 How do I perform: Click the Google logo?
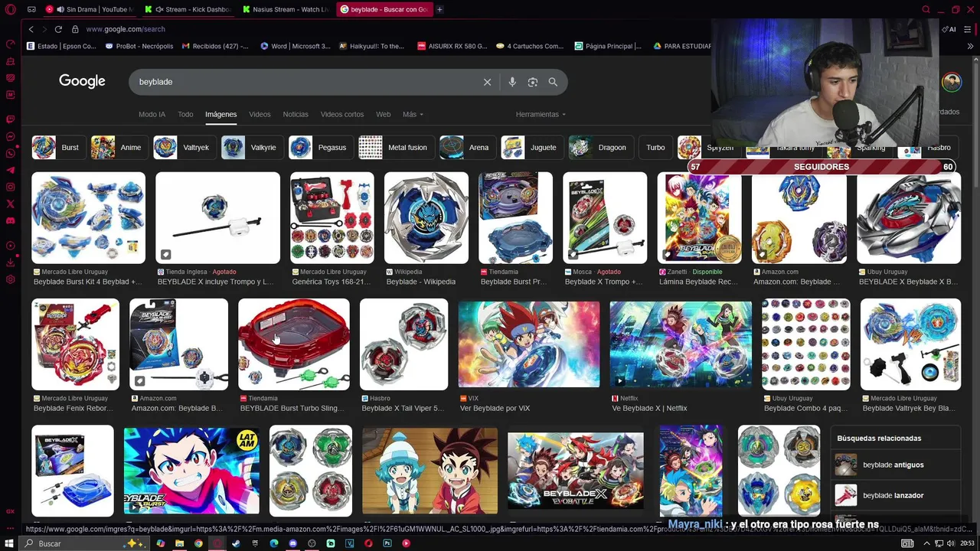[82, 81]
